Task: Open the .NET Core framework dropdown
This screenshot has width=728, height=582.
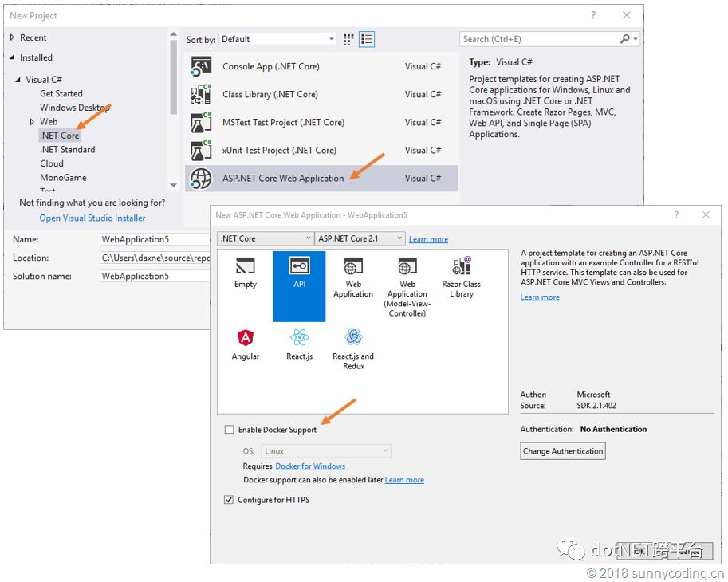Action: click(265, 238)
